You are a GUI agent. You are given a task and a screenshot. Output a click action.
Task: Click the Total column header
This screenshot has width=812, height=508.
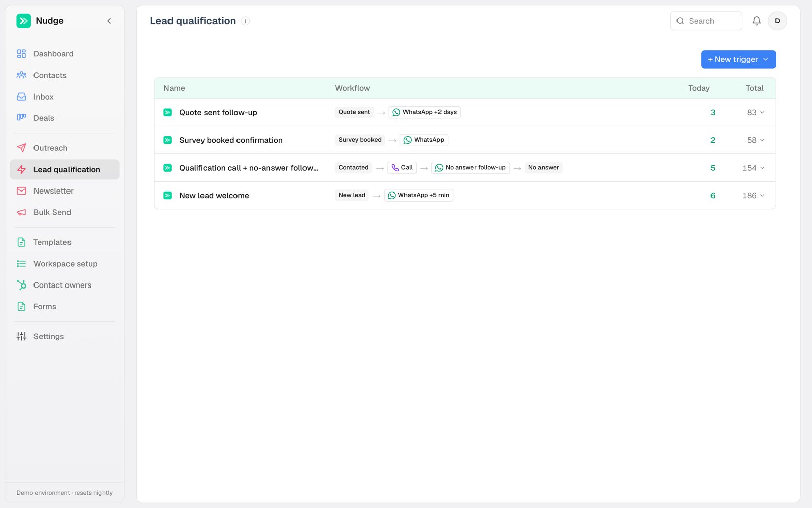coord(754,88)
